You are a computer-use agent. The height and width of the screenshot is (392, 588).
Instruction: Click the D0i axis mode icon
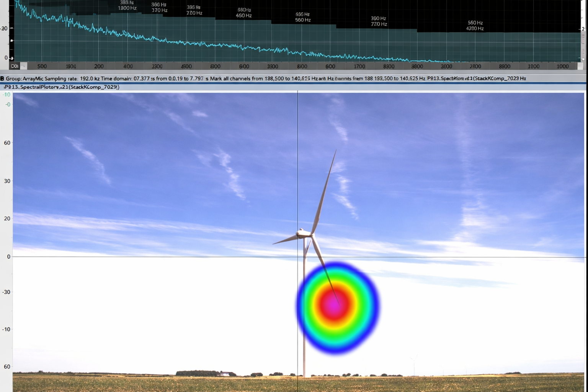pos(15,66)
